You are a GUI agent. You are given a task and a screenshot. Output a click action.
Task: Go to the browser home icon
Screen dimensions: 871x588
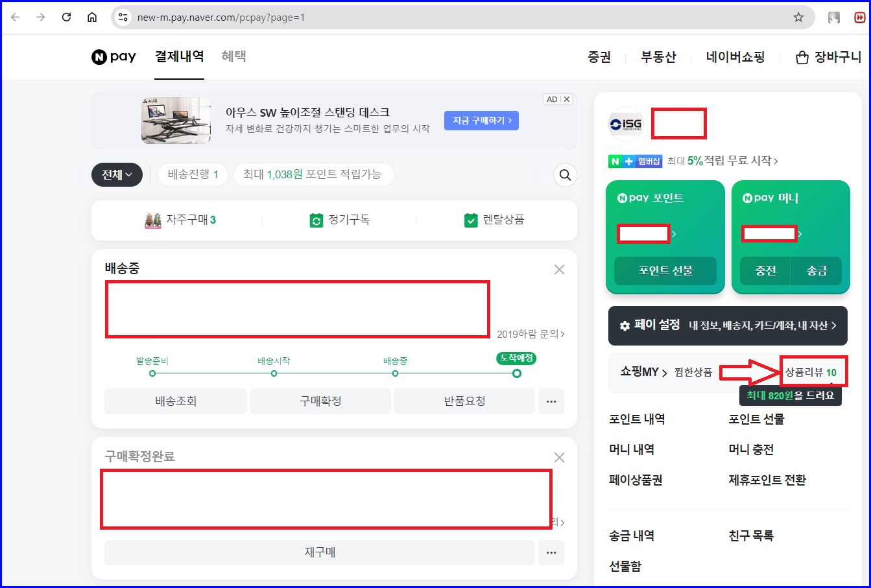[x=92, y=18]
